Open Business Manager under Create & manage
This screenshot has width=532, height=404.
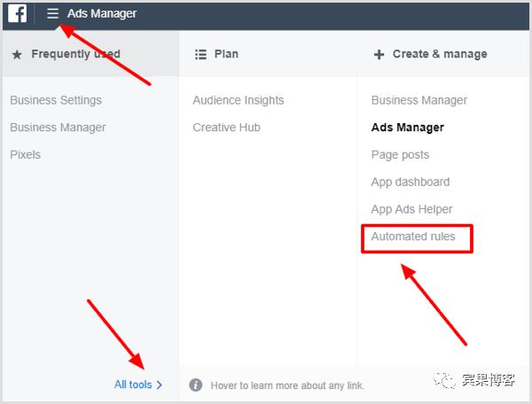[419, 100]
